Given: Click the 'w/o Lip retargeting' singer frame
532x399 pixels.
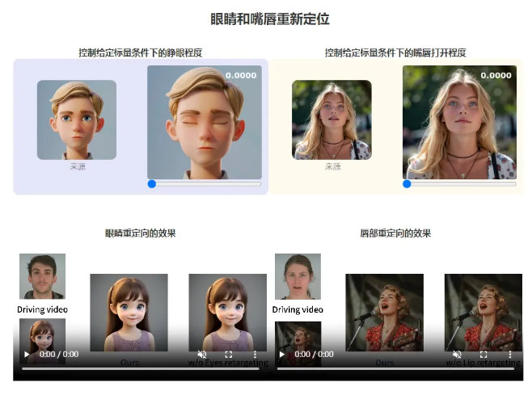Looking at the screenshot, I should [483, 313].
